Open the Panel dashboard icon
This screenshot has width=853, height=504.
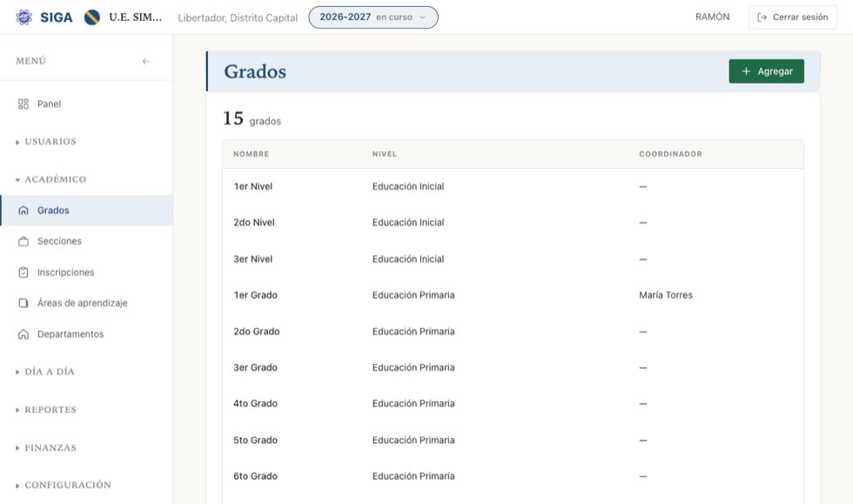point(24,104)
